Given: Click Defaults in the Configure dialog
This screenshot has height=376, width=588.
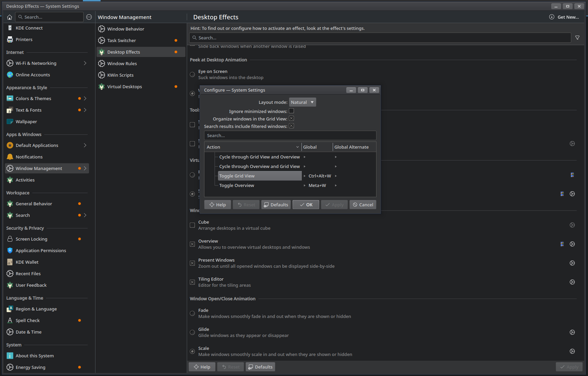Looking at the screenshot, I should point(276,204).
